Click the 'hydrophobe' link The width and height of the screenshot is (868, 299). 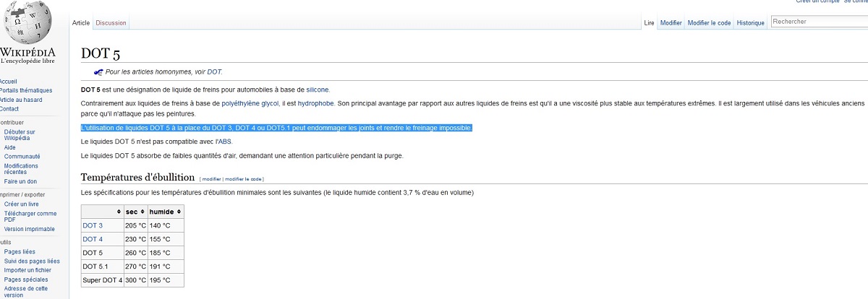coord(315,104)
